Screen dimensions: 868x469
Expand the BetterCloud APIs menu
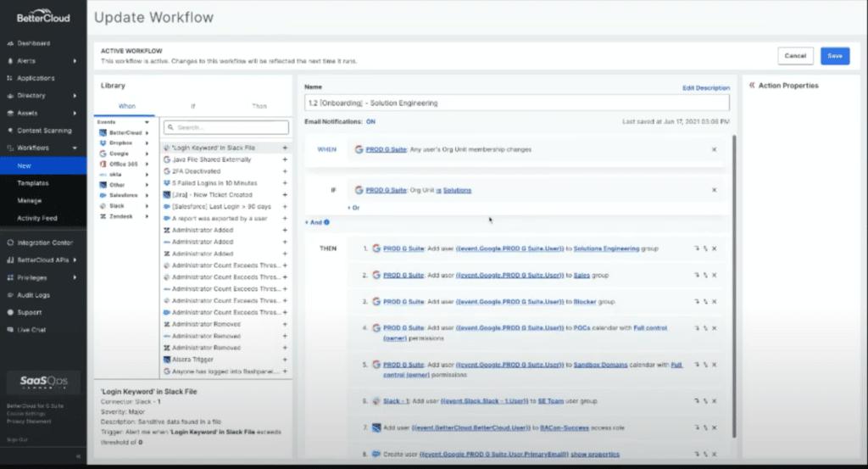(75, 260)
